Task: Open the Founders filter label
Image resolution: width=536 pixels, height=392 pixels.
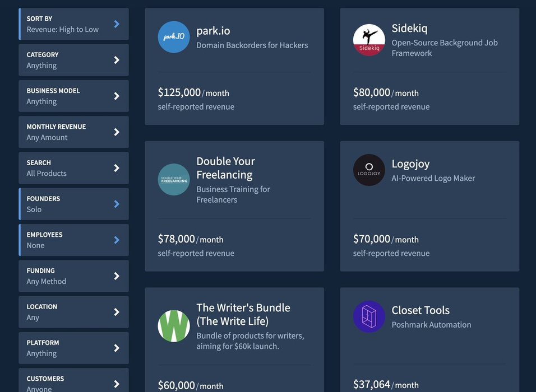Action: [x=43, y=199]
